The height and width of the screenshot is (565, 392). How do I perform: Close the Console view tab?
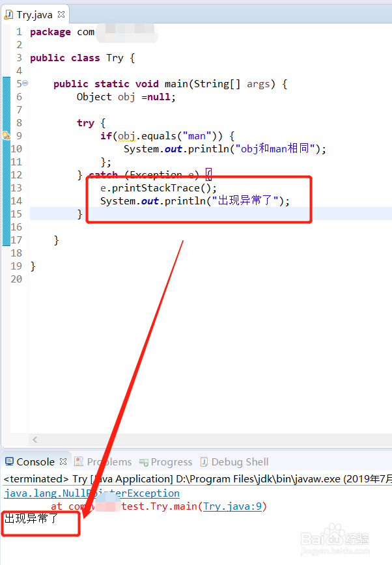click(x=63, y=462)
